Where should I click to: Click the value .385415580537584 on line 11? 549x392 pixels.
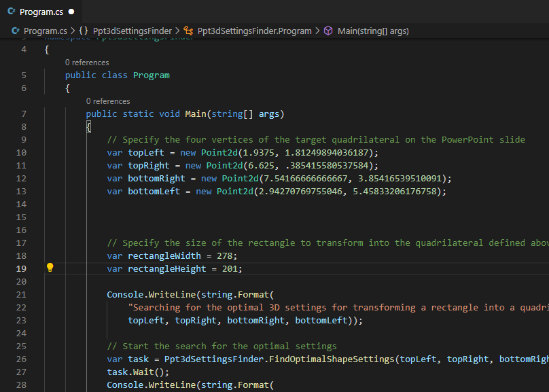(x=327, y=166)
